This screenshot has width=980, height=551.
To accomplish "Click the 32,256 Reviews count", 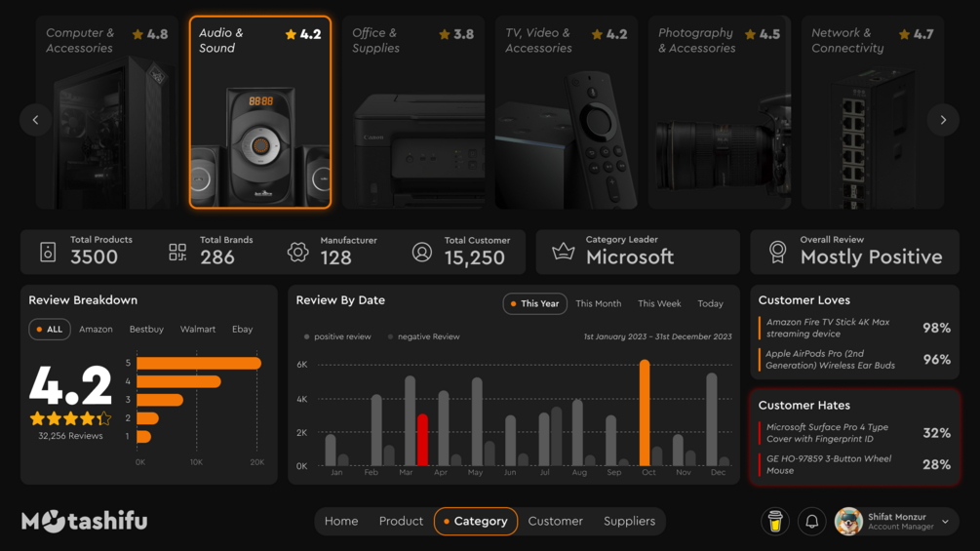I will tap(70, 436).
